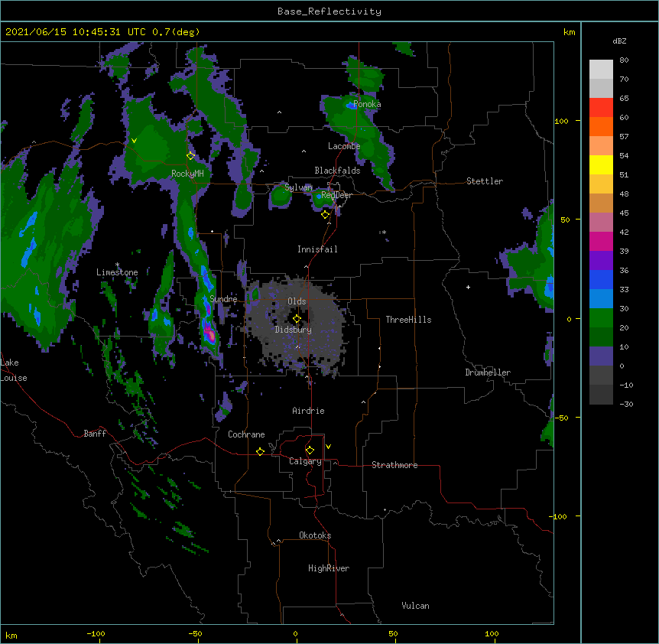Click the HighRiver city label
Viewport: 659px width, 644px height.
coord(329,568)
